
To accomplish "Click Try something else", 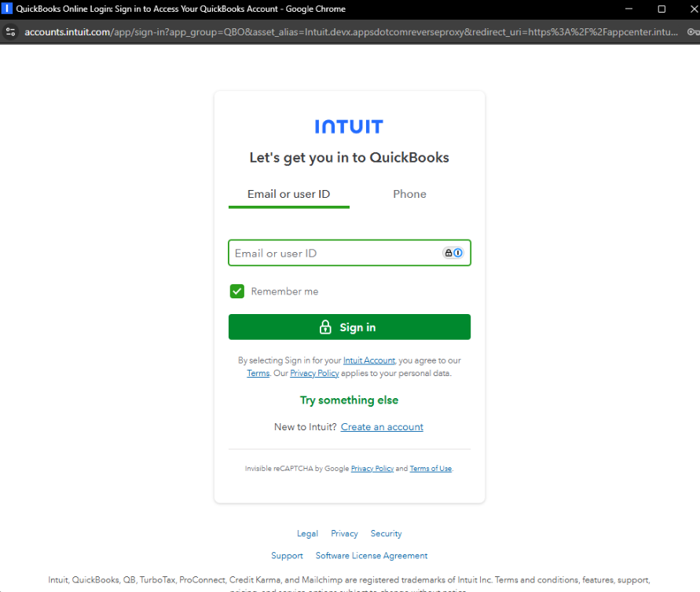I will pos(349,400).
